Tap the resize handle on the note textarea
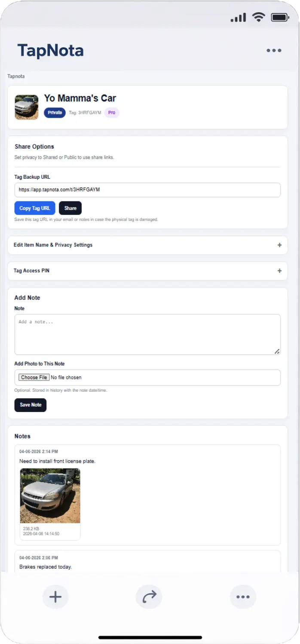 pos(277,351)
